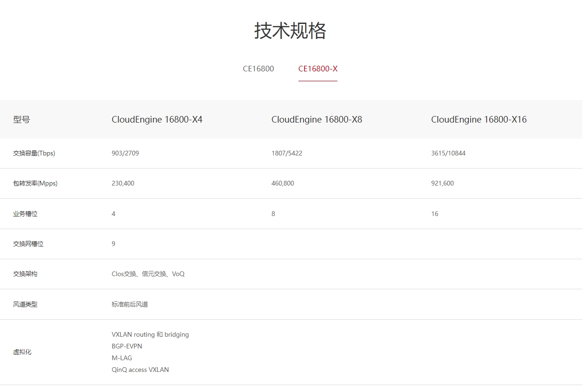Click the Clos交换、信元交换、VoQ value
The height and width of the screenshot is (386, 588).
(148, 274)
